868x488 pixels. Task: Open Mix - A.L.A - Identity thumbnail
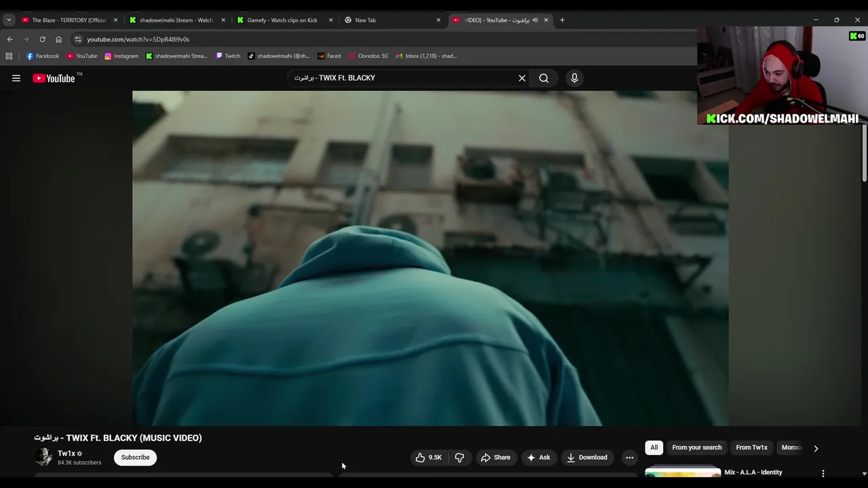(683, 472)
